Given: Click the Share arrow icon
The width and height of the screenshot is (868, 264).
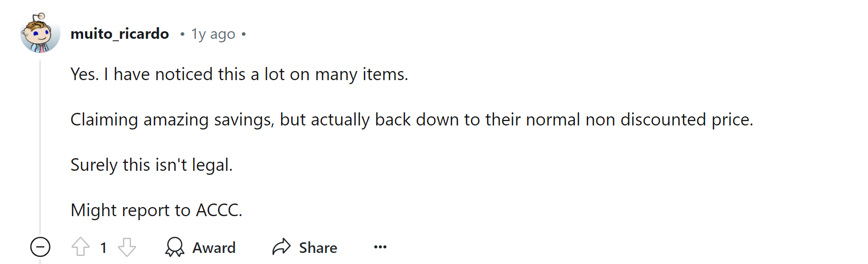Looking at the screenshot, I should pyautogui.click(x=282, y=247).
